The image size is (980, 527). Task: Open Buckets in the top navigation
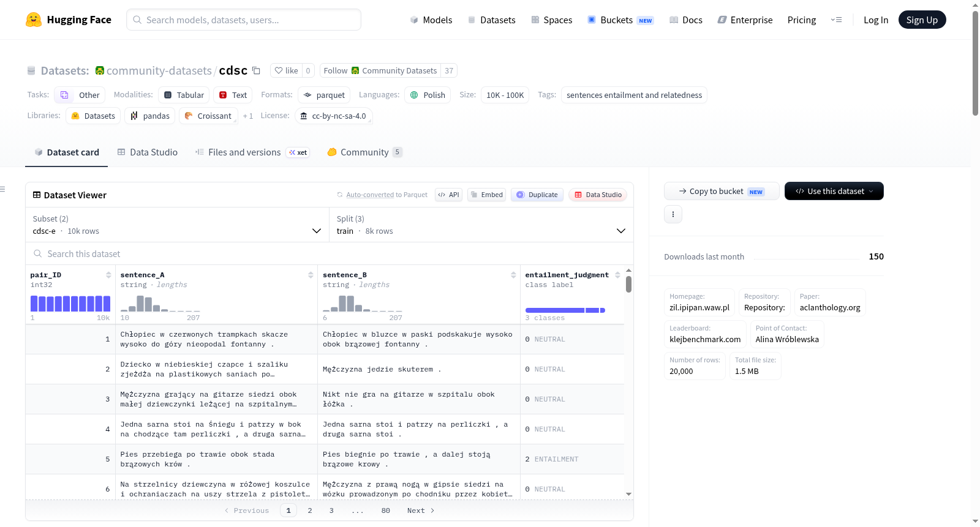point(620,20)
